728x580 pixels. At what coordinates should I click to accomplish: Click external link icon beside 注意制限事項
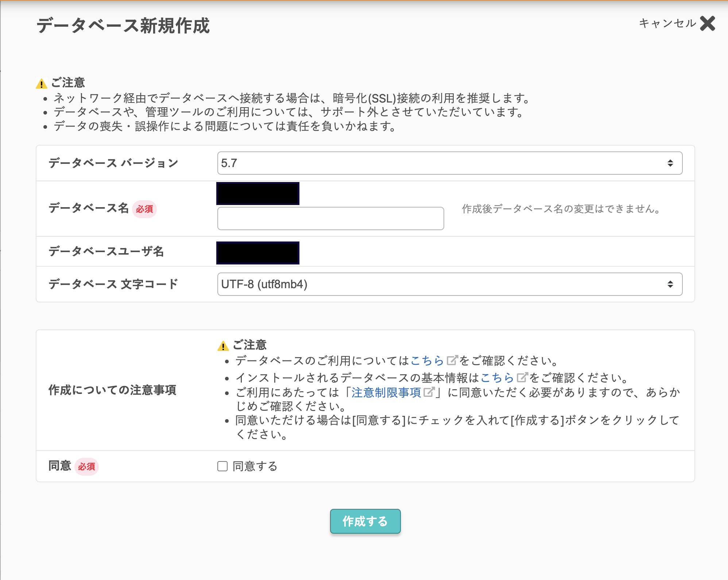[x=429, y=392]
